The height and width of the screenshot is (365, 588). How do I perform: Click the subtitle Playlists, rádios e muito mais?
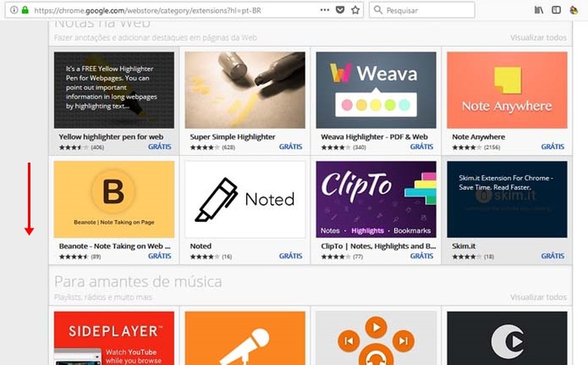click(x=103, y=297)
